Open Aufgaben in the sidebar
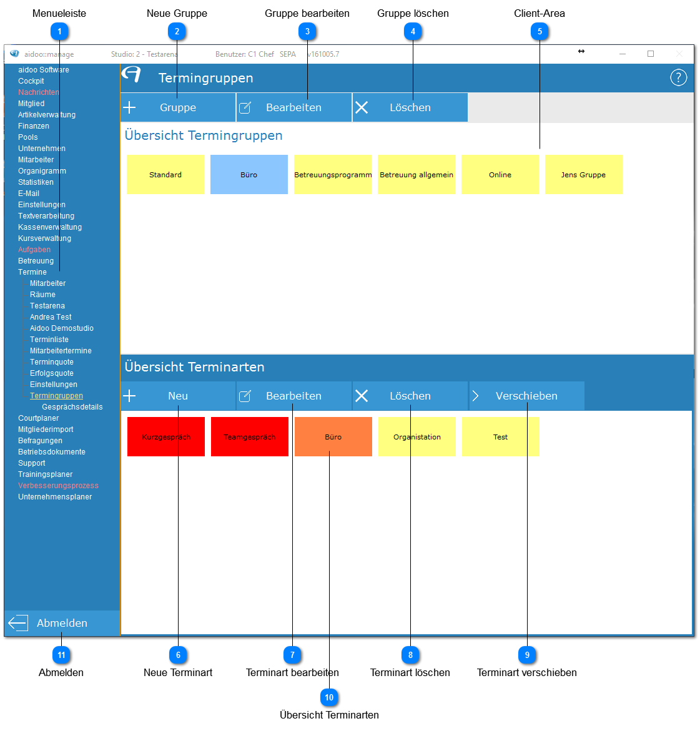 click(x=34, y=250)
